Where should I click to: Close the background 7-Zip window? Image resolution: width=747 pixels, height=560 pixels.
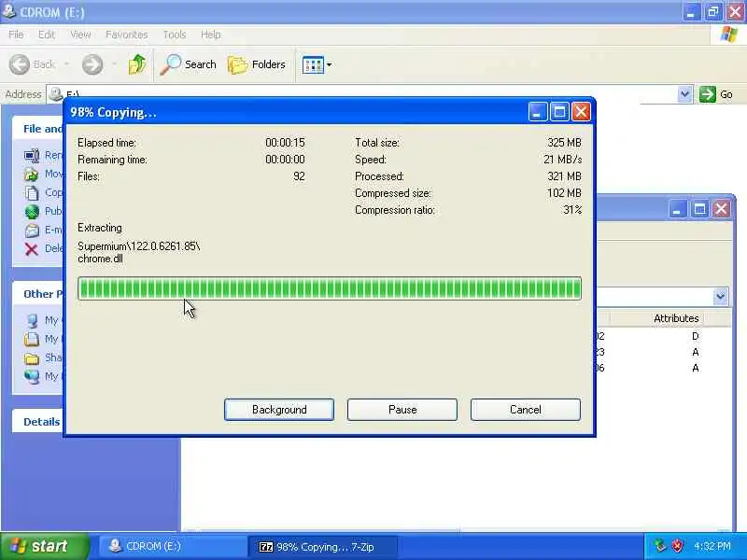tap(721, 208)
